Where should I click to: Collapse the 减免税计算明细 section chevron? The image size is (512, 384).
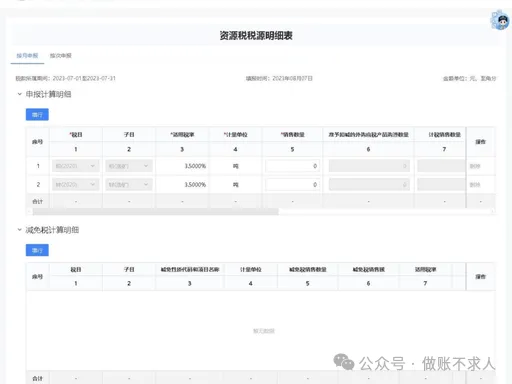(x=19, y=230)
